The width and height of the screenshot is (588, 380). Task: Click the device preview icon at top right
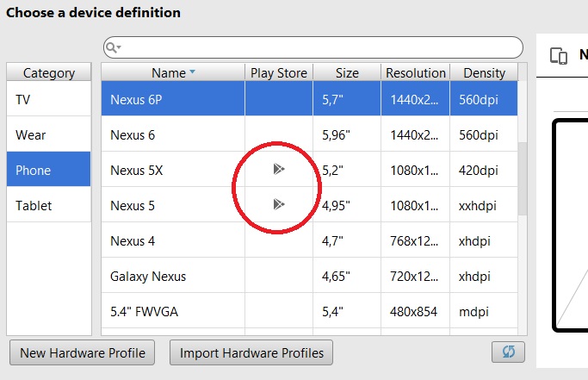click(559, 57)
